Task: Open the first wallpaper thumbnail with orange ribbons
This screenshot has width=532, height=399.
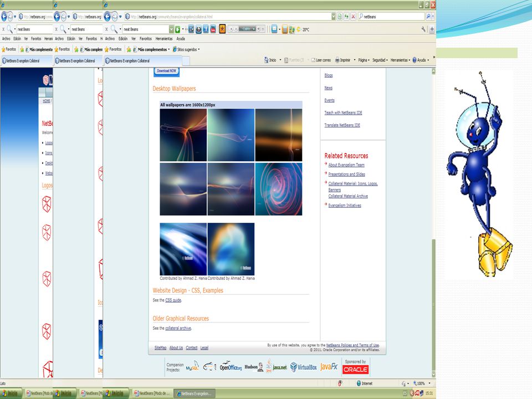Action: [183, 135]
